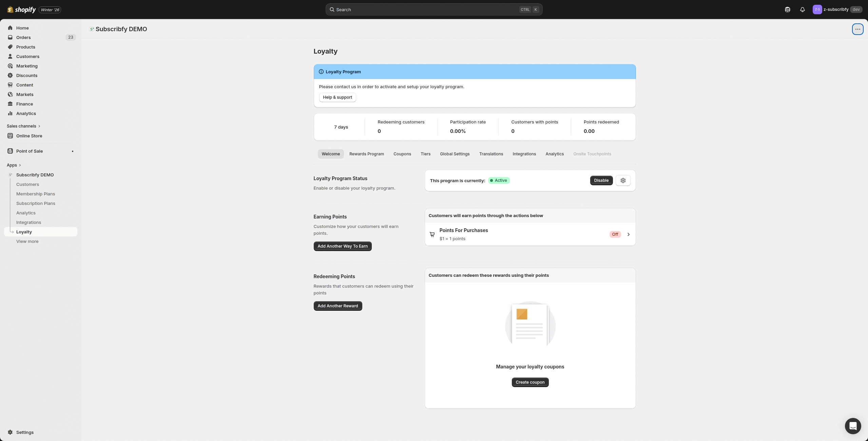The image size is (868, 441).
Task: Expand the Apps section
Action: [x=20, y=165]
